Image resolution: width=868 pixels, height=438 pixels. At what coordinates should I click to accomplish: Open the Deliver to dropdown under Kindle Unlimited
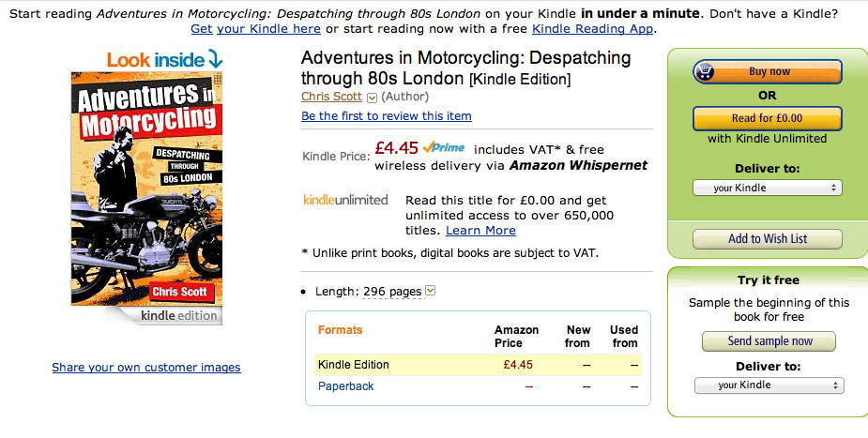[x=767, y=188]
